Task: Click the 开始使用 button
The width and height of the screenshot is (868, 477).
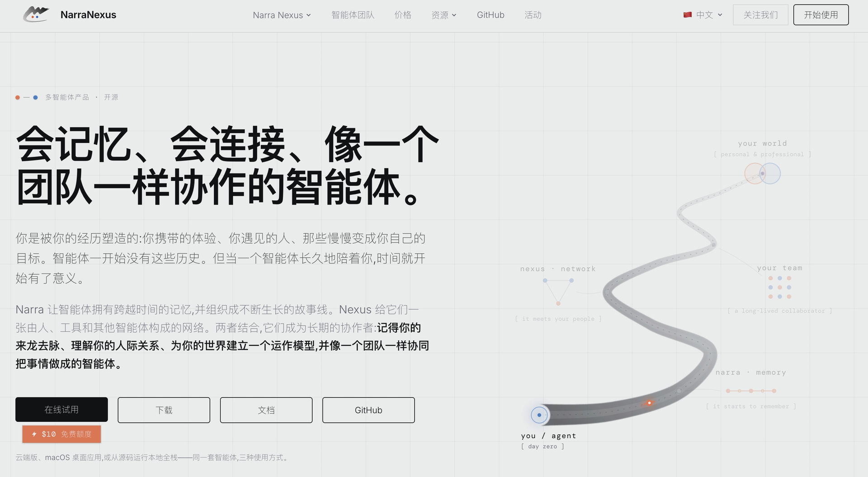Action: pos(821,15)
